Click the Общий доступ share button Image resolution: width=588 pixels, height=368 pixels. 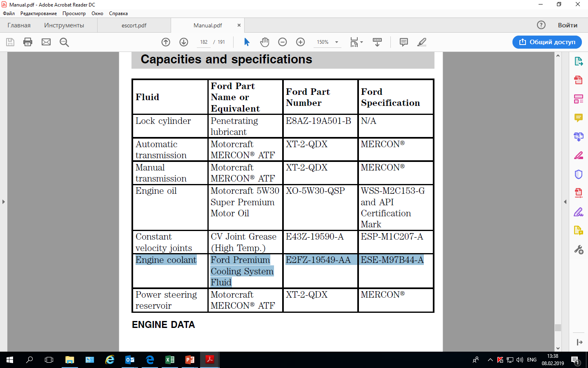[547, 42]
